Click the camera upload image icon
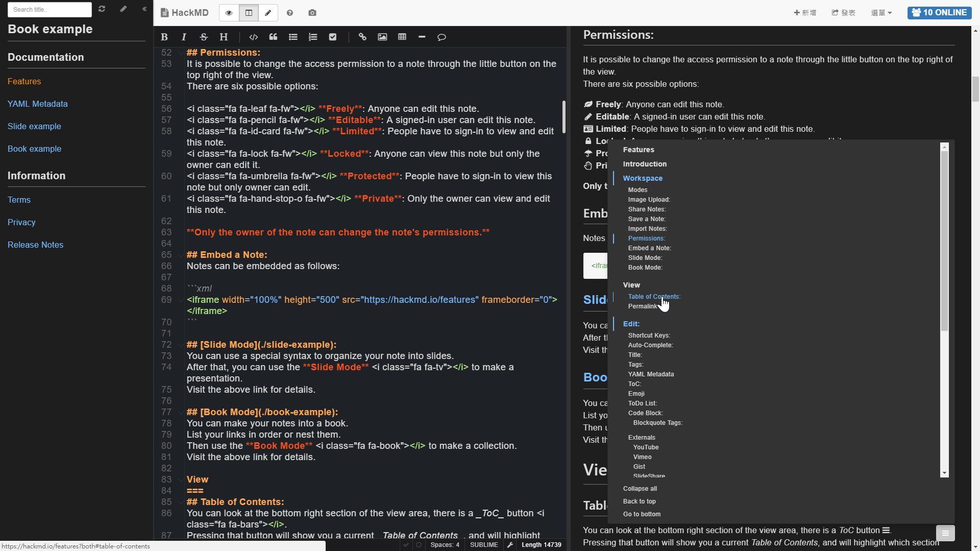Image resolution: width=980 pixels, height=551 pixels. [x=312, y=13]
